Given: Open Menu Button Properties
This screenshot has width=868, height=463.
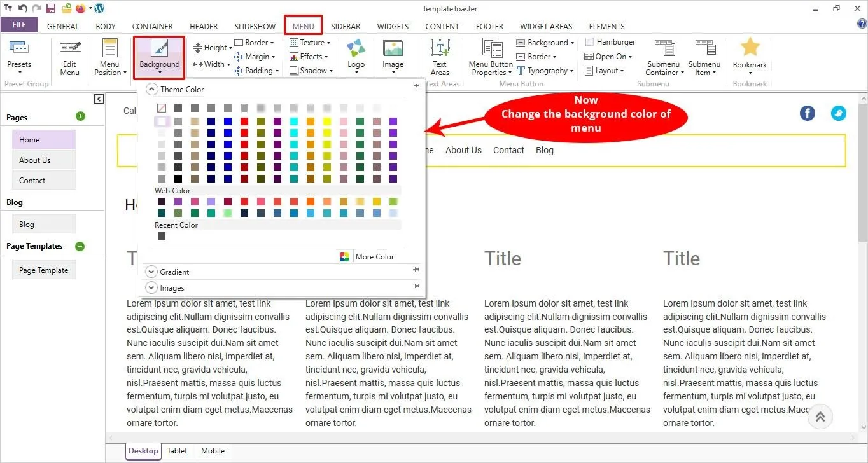Looking at the screenshot, I should pos(489,56).
